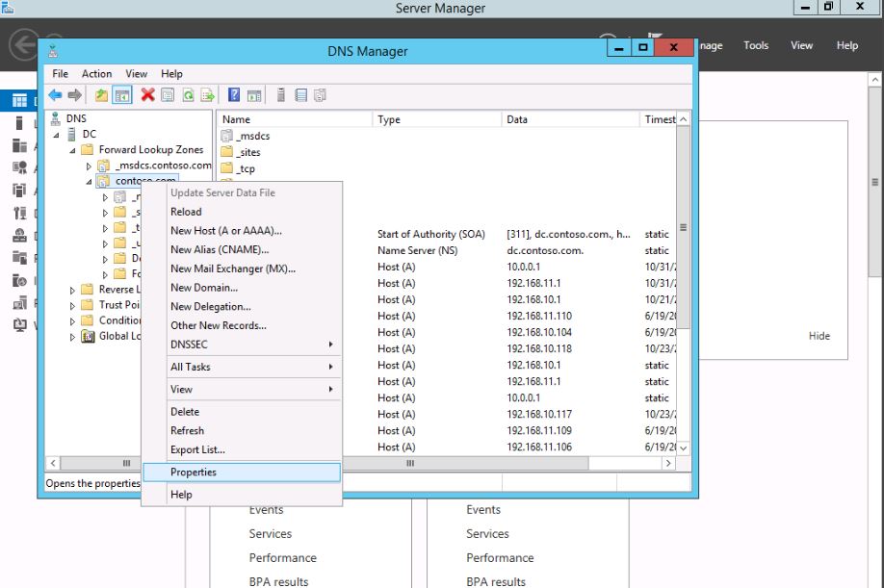Screen dimensions: 884x588
Task: Sort by the Name column header
Action: pyautogui.click(x=295, y=119)
